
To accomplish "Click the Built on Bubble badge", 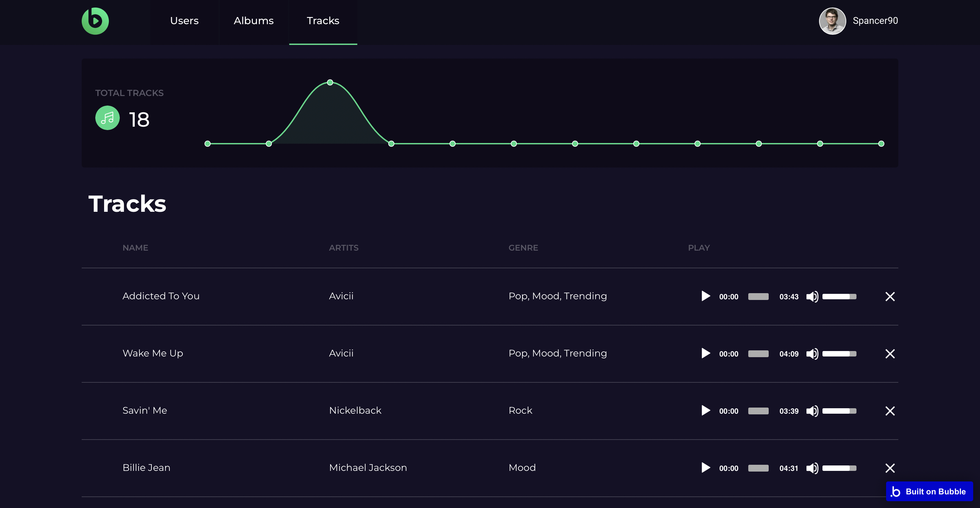I will pyautogui.click(x=929, y=491).
